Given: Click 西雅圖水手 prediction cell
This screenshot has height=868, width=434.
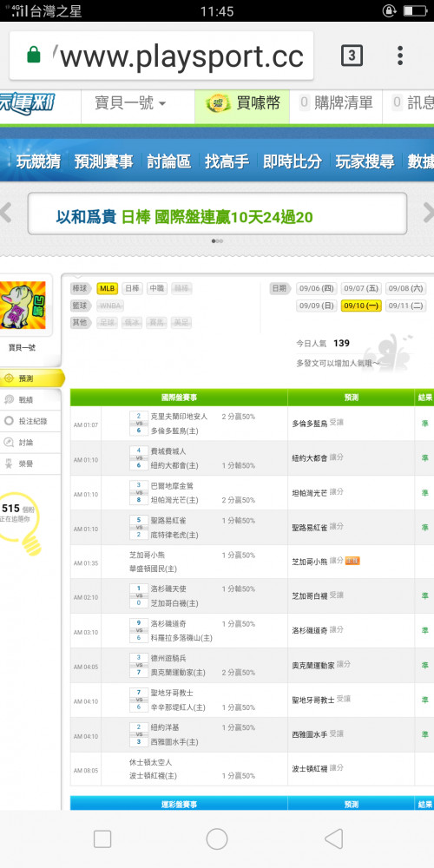Looking at the screenshot, I should click(351, 734).
